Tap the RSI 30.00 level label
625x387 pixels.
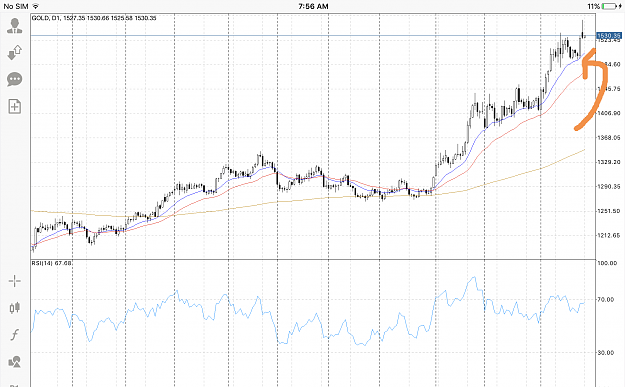tap(606, 352)
